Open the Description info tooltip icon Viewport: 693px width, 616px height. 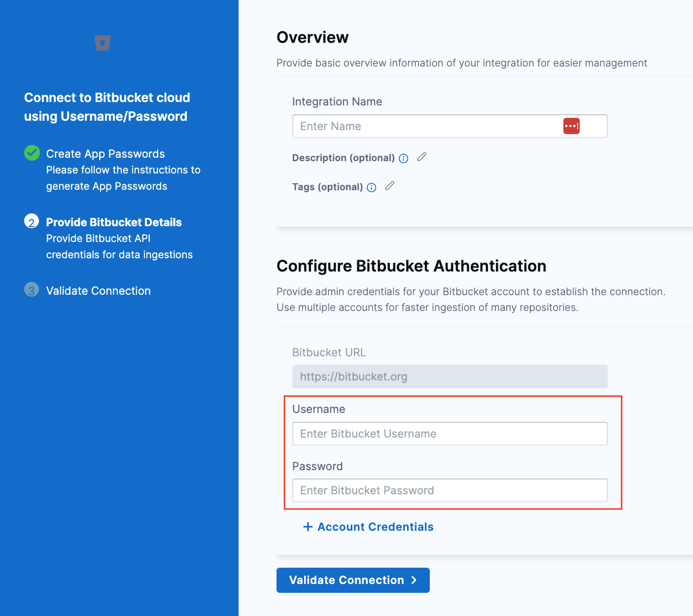[403, 158]
